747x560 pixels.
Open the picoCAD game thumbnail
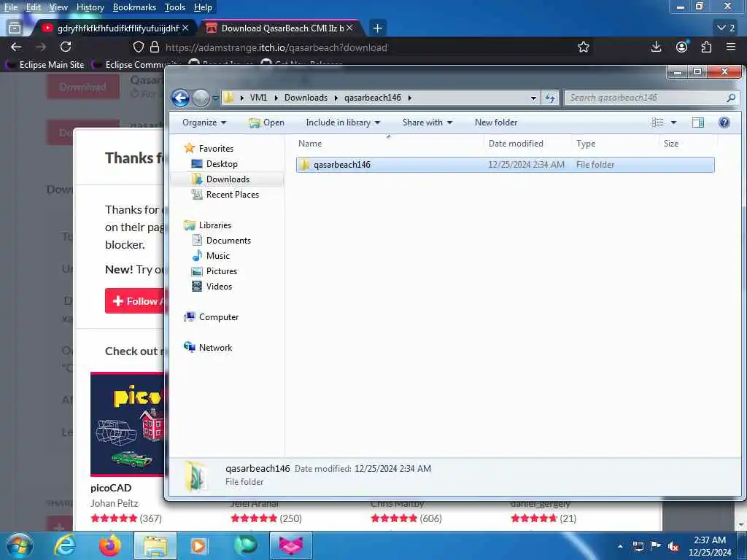tap(128, 424)
